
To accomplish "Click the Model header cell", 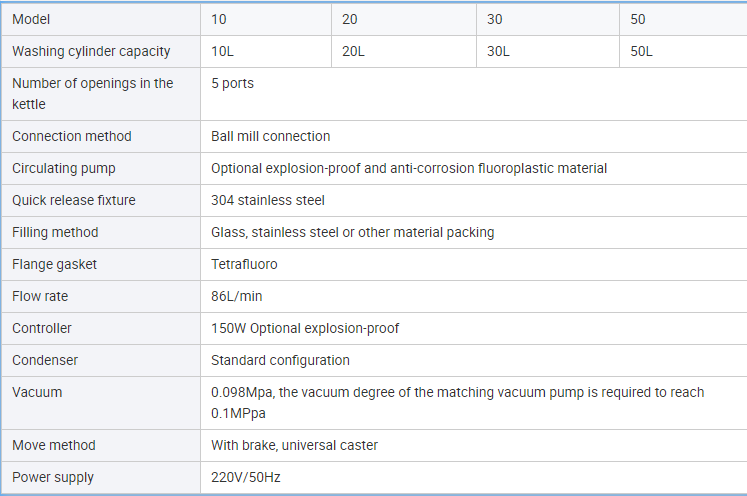I will point(31,20).
